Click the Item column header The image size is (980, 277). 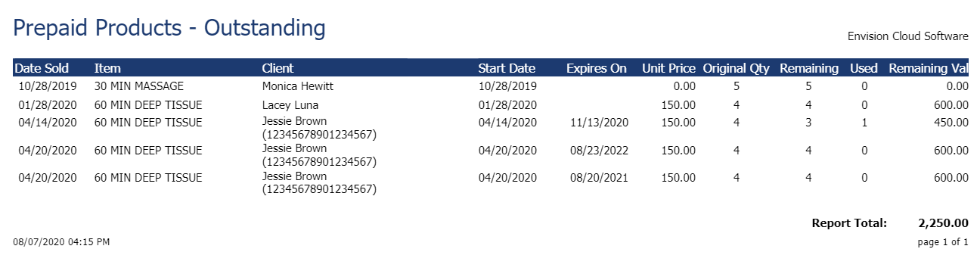[107, 68]
